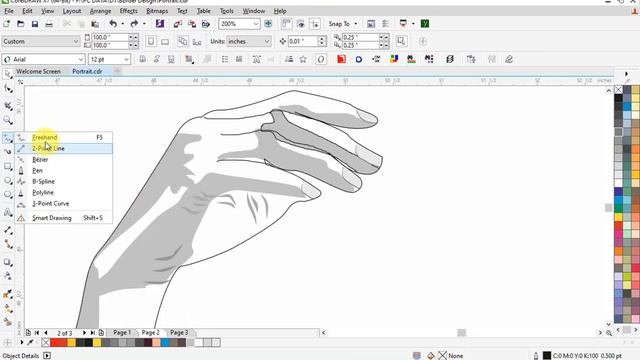
Task: Select the Drop Shadow tool
Action: 8,262
